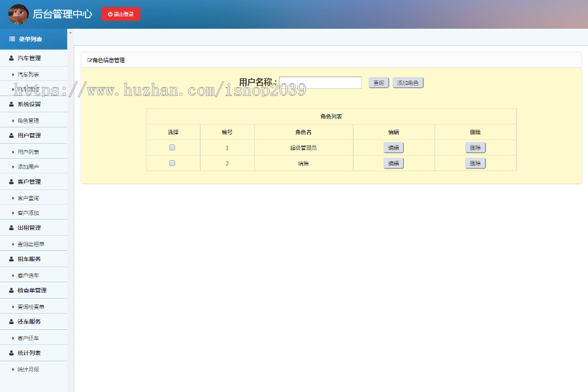Click 删除 for the 超级管理员 role
The width and height of the screenshot is (588, 392).
(476, 148)
